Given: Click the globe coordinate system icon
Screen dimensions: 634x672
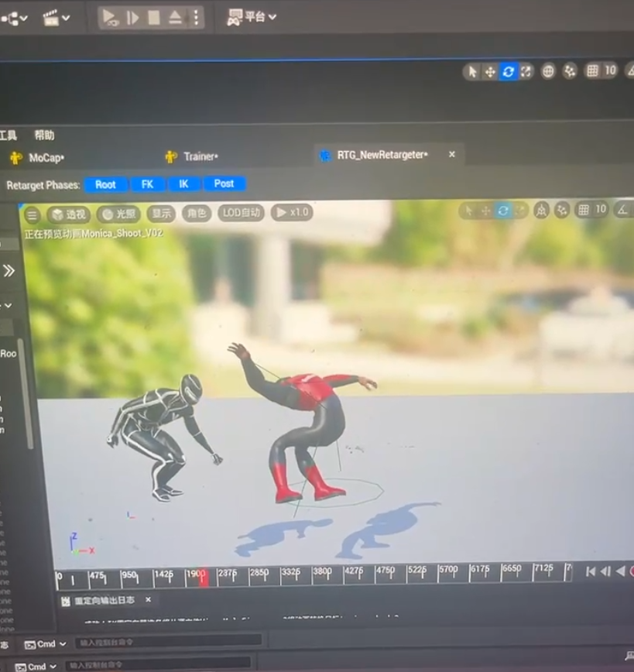Looking at the screenshot, I should pos(547,71).
